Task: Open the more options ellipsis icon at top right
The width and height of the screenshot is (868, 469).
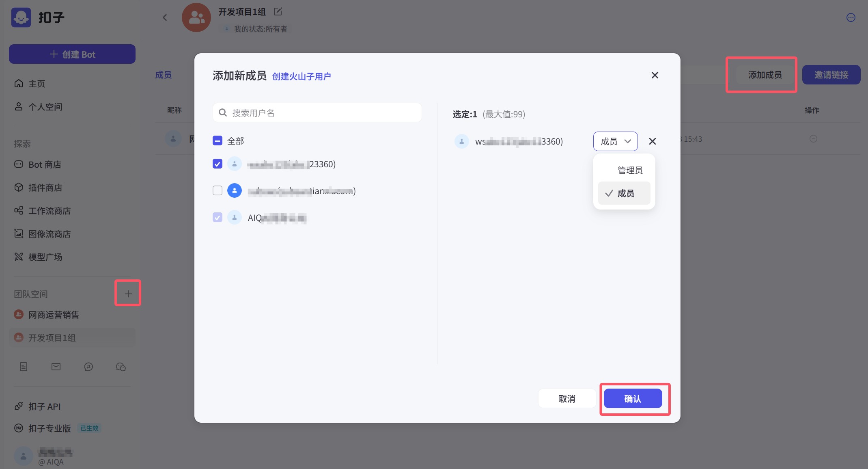Action: point(851,17)
